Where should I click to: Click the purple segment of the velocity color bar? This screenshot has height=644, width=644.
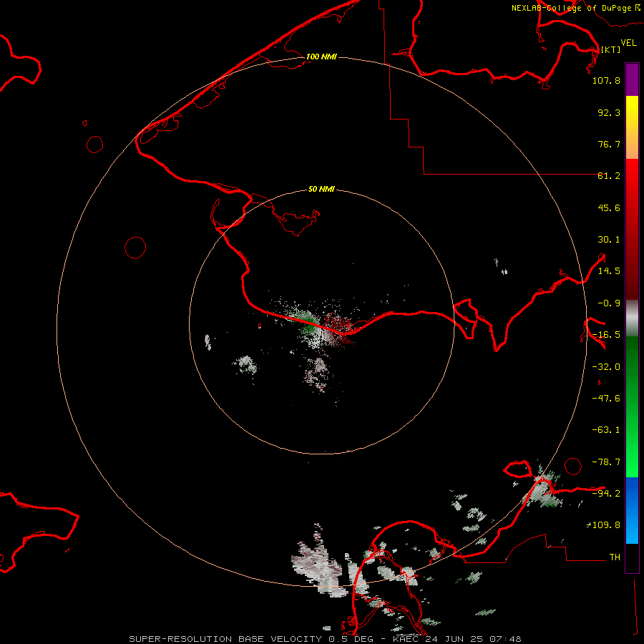[632, 79]
